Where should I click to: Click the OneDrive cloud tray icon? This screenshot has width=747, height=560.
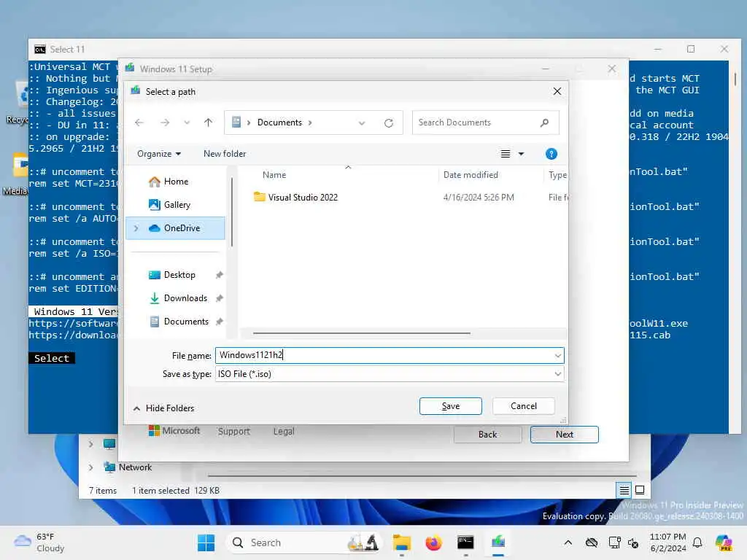[592, 542]
